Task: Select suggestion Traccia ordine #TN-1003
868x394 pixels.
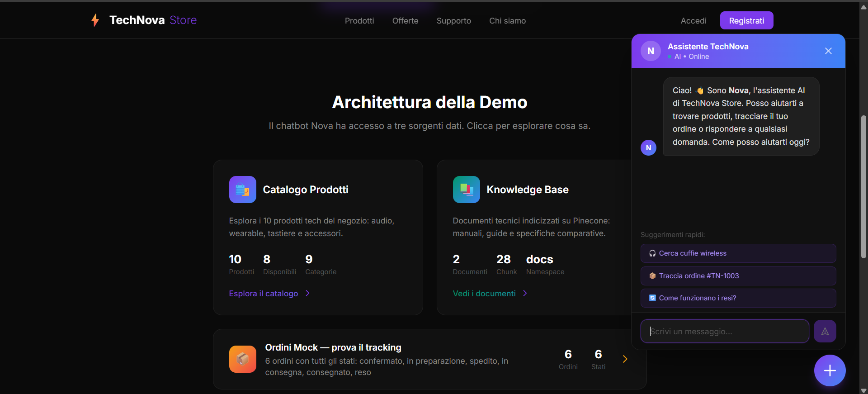Action: point(738,276)
